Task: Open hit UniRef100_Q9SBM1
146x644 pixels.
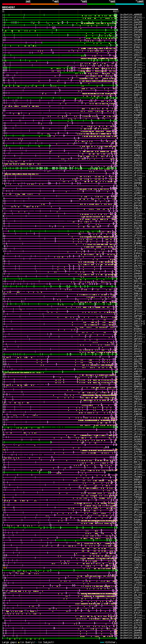Action: coord(131,40)
